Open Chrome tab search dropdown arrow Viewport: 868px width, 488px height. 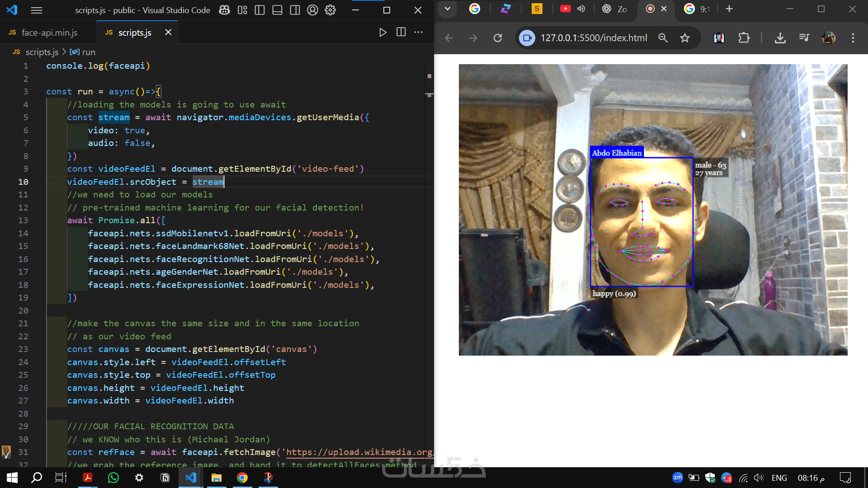447,9
